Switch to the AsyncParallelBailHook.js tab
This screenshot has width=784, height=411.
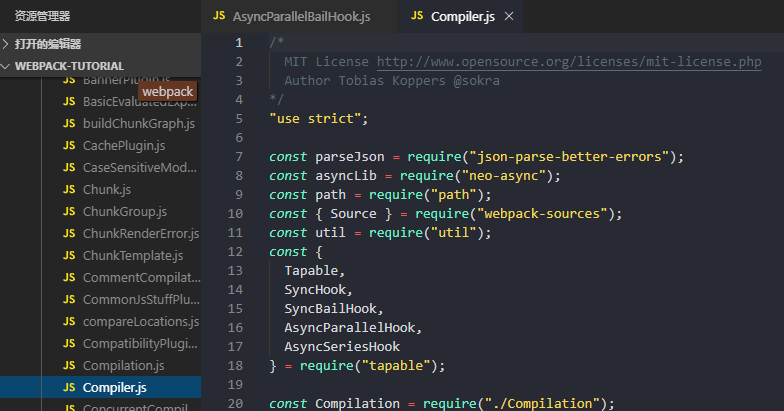pyautogui.click(x=300, y=16)
